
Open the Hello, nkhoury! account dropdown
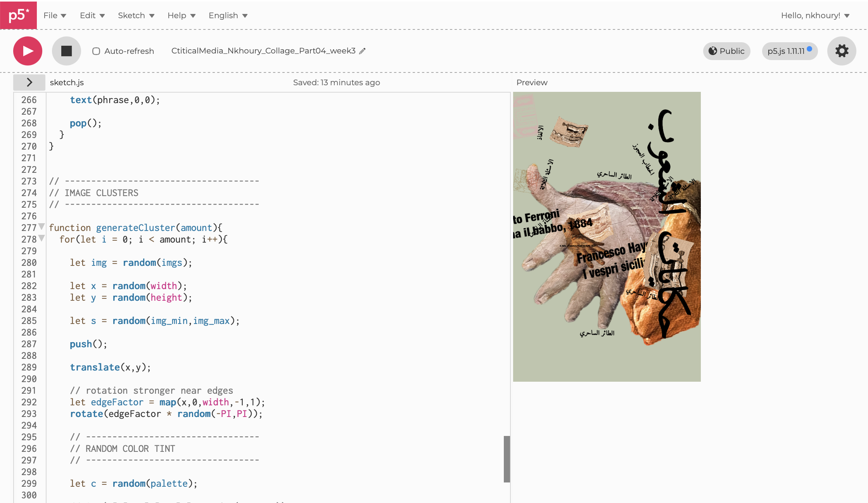point(815,16)
